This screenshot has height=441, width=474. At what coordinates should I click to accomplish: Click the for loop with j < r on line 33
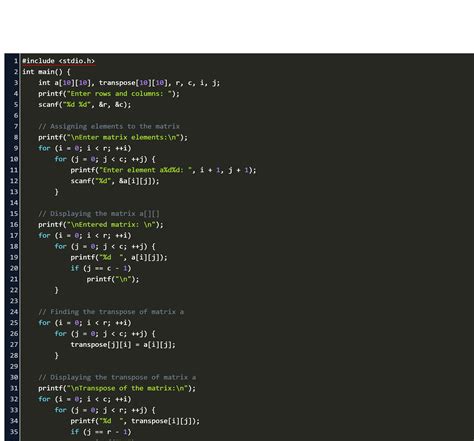pyautogui.click(x=105, y=410)
